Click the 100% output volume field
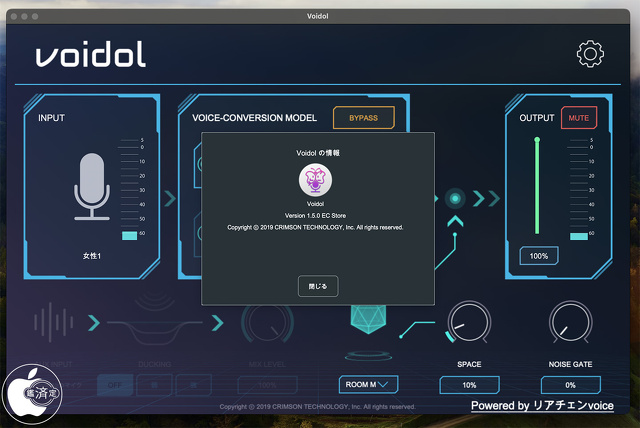Viewport: 640px width, 428px height. pos(539,256)
